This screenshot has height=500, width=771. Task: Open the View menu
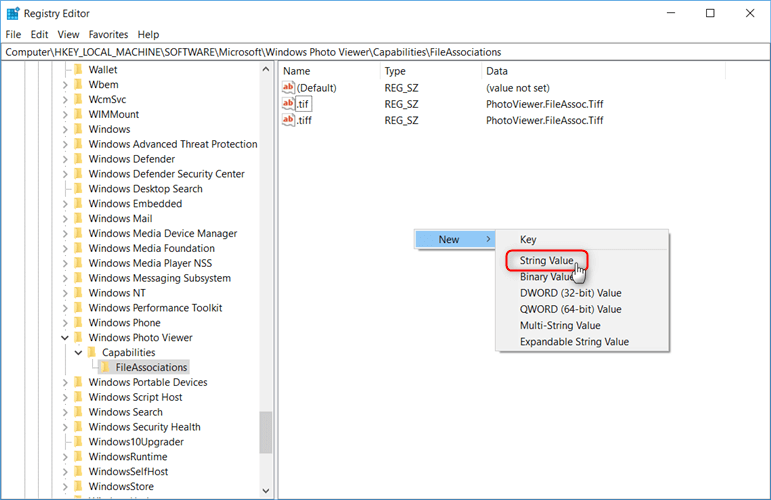[x=68, y=34]
